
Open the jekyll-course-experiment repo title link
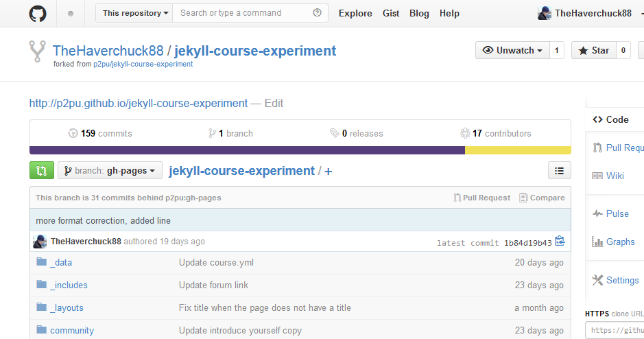point(255,51)
